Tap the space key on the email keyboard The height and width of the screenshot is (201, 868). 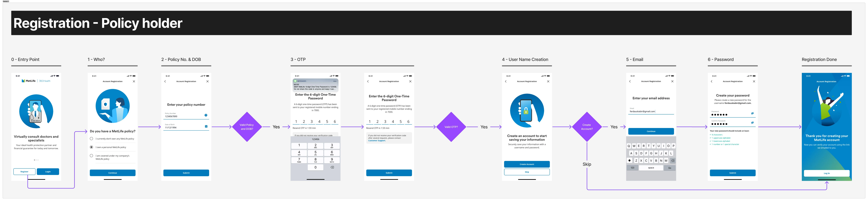(x=651, y=168)
